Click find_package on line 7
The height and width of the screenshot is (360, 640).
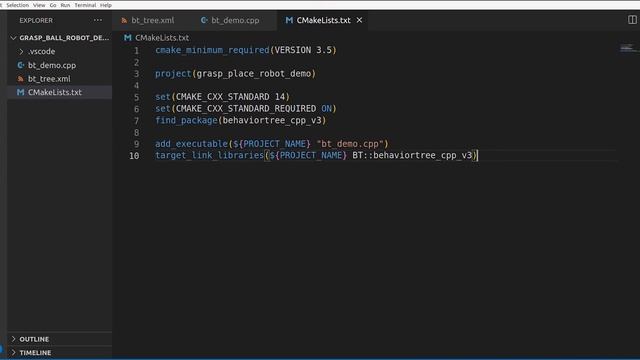[186, 120]
